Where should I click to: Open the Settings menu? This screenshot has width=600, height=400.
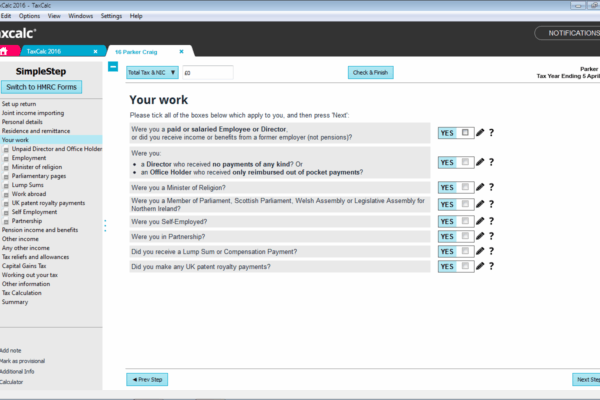point(111,16)
